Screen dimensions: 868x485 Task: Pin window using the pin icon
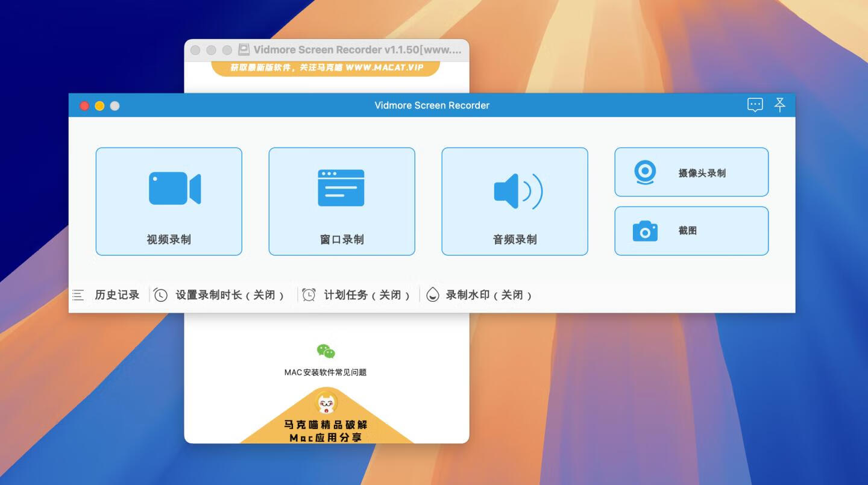pyautogui.click(x=780, y=105)
